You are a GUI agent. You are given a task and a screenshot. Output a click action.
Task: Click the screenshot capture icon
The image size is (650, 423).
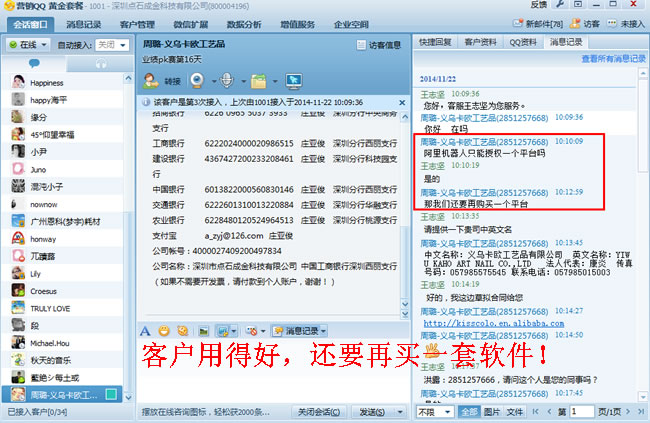point(223,331)
